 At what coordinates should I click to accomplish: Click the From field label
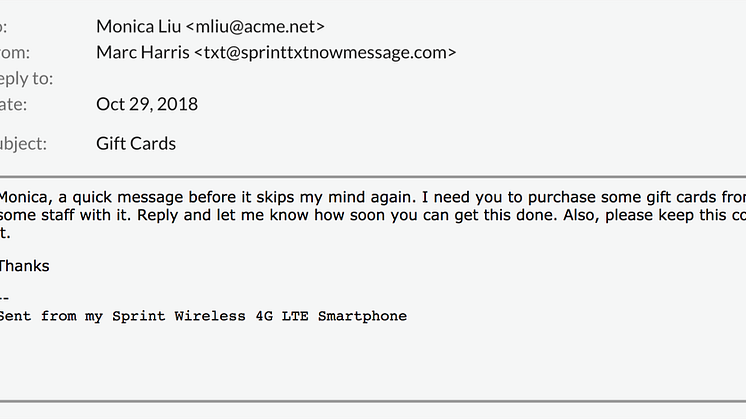point(15,52)
